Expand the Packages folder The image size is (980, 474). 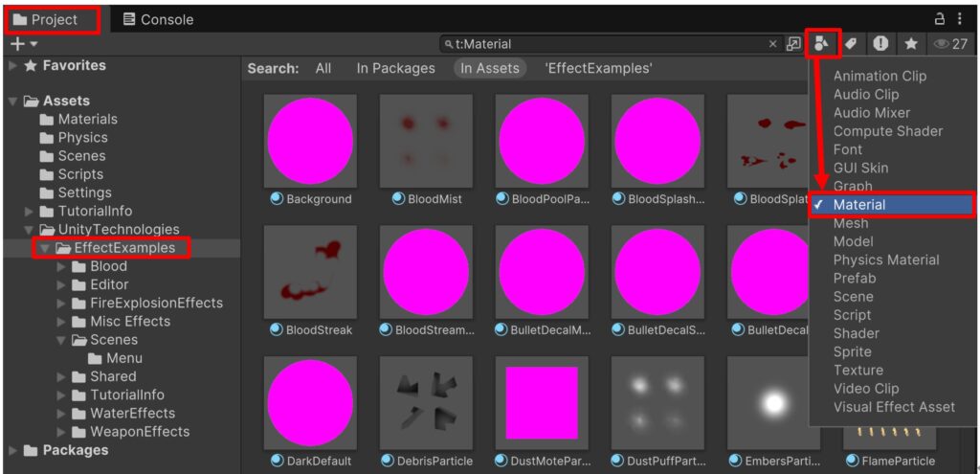(x=12, y=450)
